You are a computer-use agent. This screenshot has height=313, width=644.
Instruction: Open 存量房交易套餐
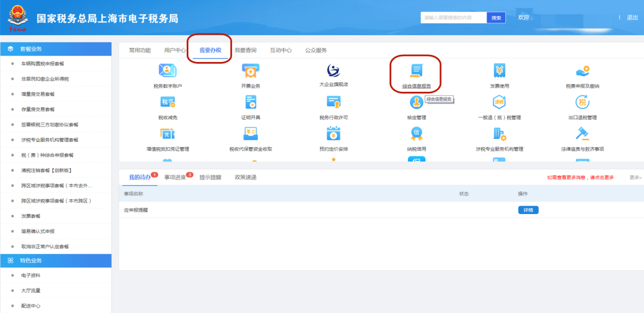[38, 109]
